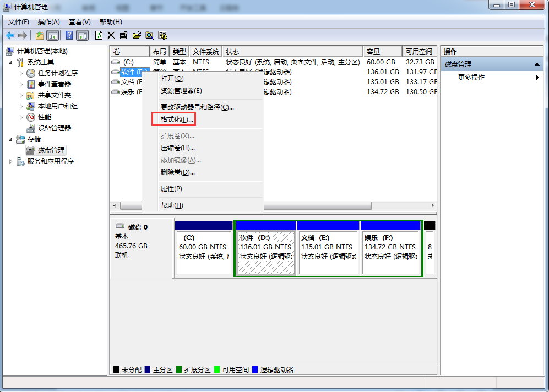Viewport: 549px width, 392px height.
Task: Select the (C:) partition block in disk map
Action: pyautogui.click(x=204, y=248)
